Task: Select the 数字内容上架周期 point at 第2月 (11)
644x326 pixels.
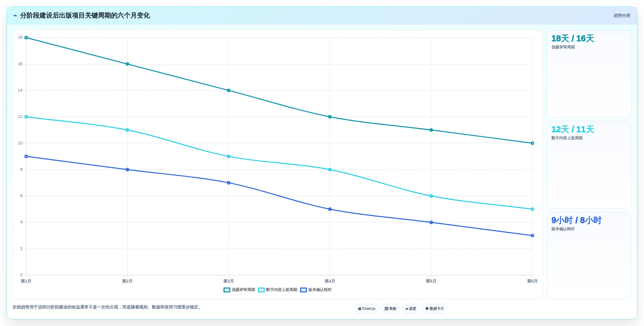Action: [x=127, y=130]
